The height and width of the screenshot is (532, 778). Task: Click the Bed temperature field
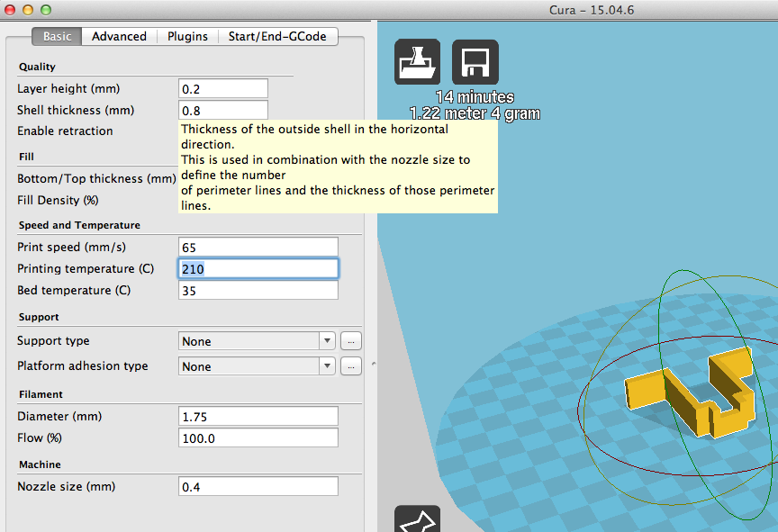[x=258, y=290]
